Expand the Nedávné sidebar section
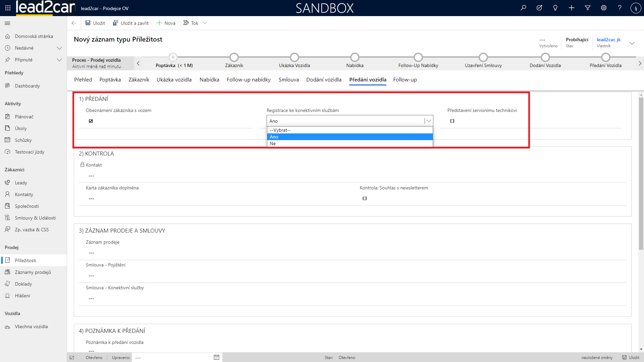The width and height of the screenshot is (644, 362). point(59,48)
